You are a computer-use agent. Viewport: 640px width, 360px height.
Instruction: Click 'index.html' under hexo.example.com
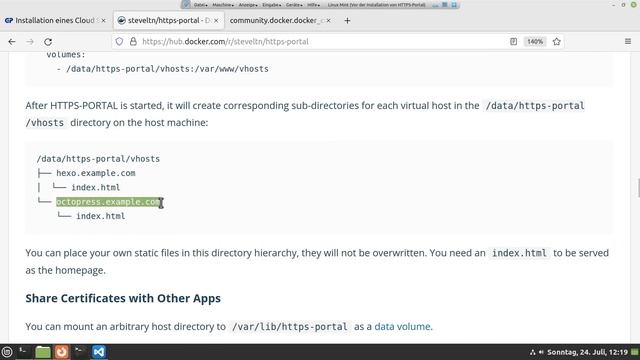click(96, 188)
